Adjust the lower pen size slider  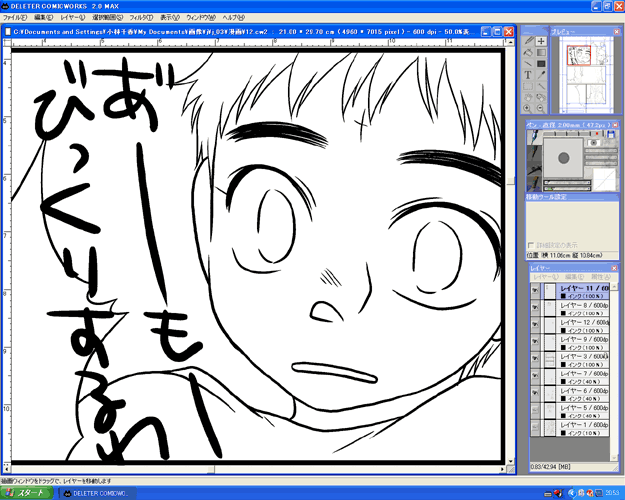click(x=567, y=188)
